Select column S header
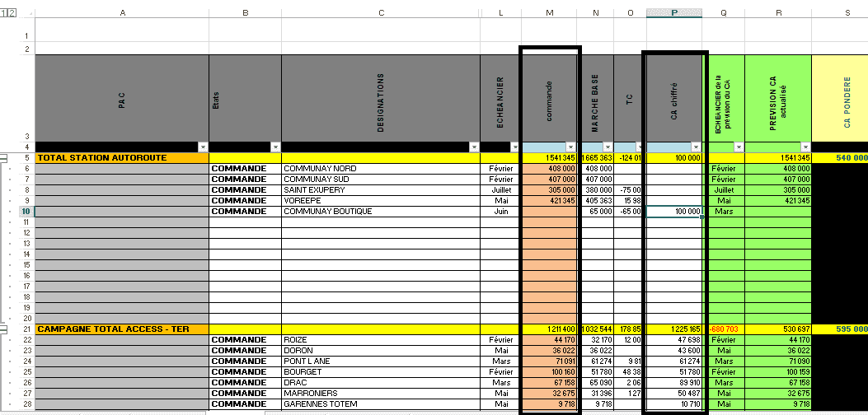Screen dimensions: 868x415 840,13
